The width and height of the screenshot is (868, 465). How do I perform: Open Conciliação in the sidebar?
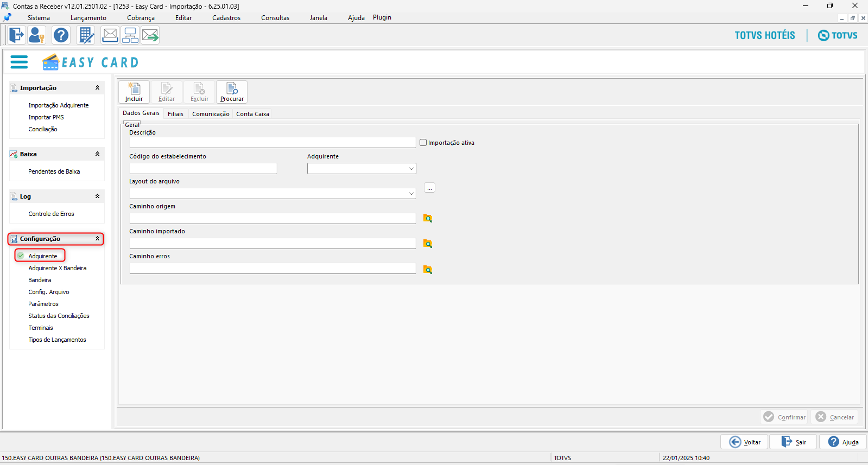point(43,129)
